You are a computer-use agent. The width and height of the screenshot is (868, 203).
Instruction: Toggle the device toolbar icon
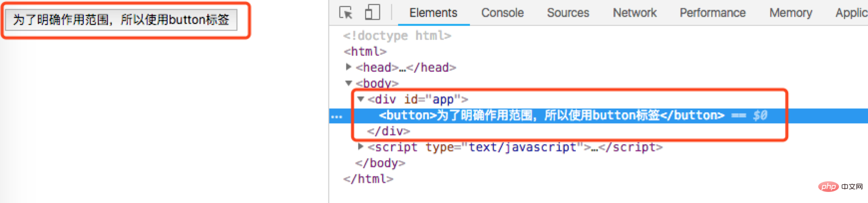372,13
